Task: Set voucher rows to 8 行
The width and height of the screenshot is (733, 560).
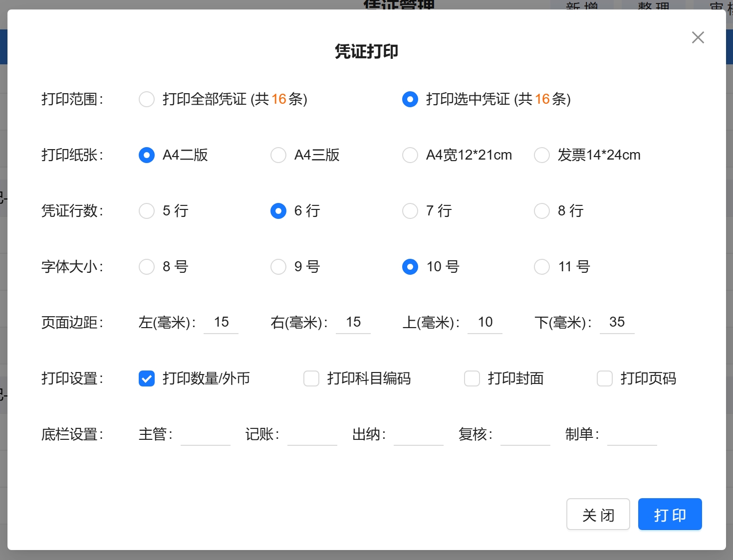Action: click(542, 211)
